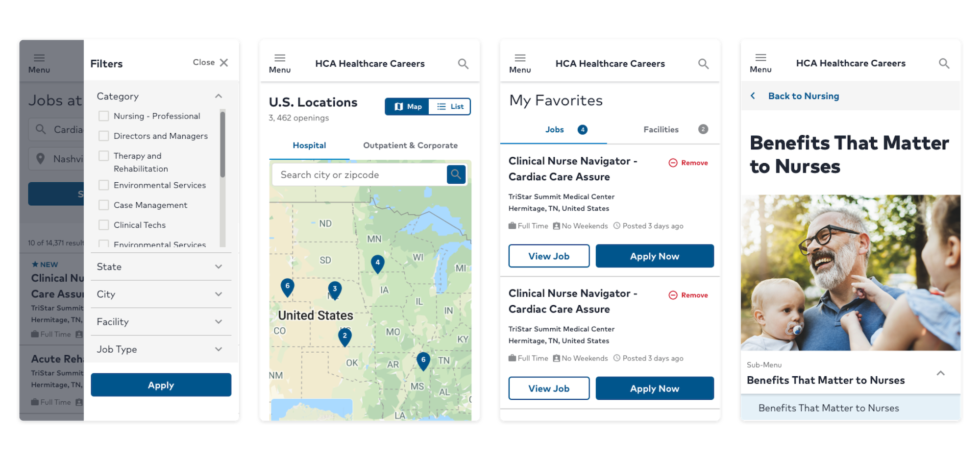The image size is (980, 461).
Task: Switch locations view to Map
Action: tap(407, 106)
